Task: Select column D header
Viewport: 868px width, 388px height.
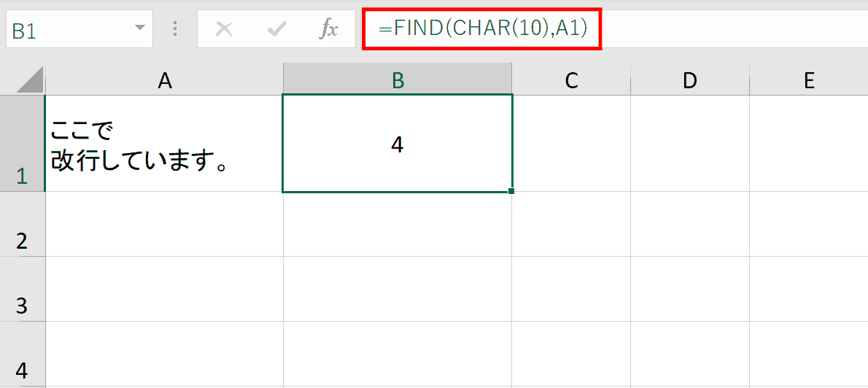Action: tap(690, 79)
